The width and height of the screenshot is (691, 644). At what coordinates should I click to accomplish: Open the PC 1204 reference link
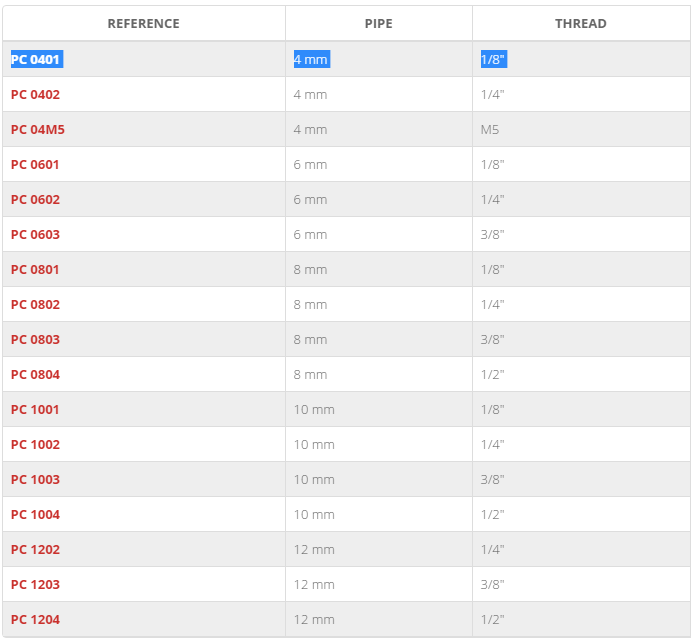coord(35,619)
